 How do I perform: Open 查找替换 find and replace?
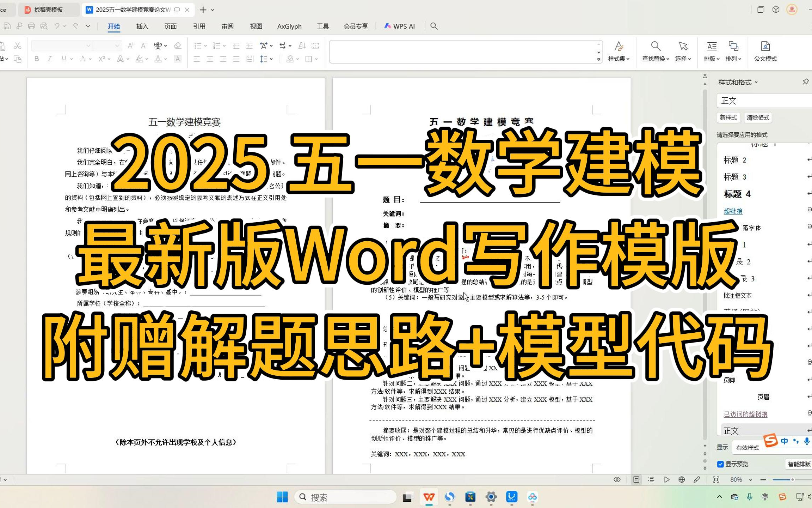coord(656,52)
